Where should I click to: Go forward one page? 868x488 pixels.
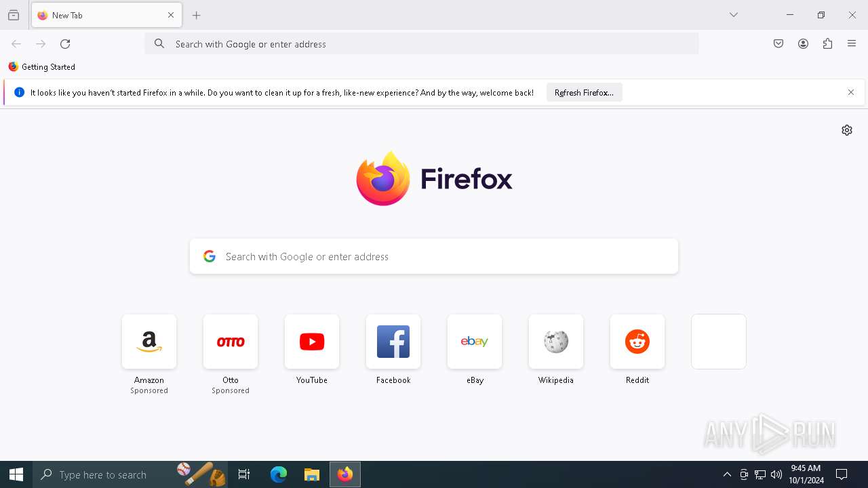coord(41,44)
